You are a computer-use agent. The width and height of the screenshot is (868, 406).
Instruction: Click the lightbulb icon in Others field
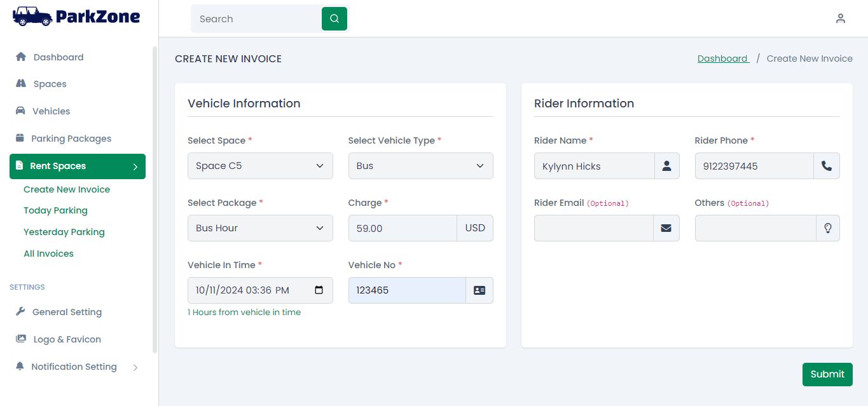click(827, 228)
